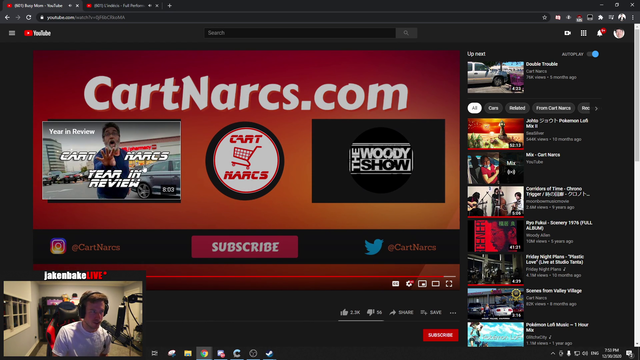Open Task View on the taskbar
The image size is (640, 360).
coord(155,353)
